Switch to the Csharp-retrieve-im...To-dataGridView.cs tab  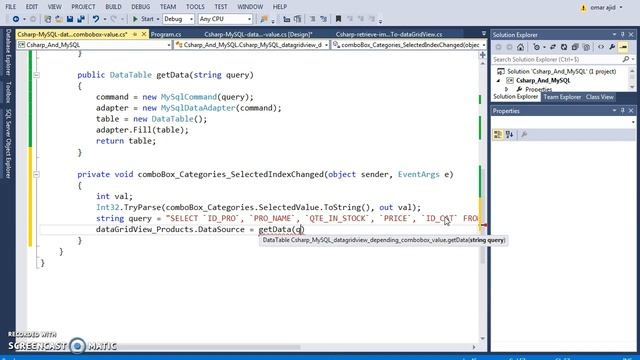[x=389, y=34]
